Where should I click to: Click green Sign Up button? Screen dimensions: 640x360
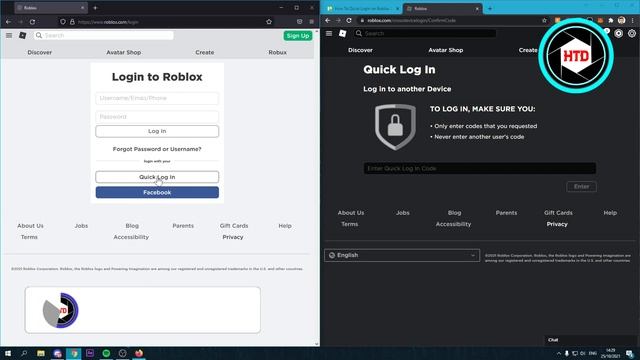[x=298, y=36]
